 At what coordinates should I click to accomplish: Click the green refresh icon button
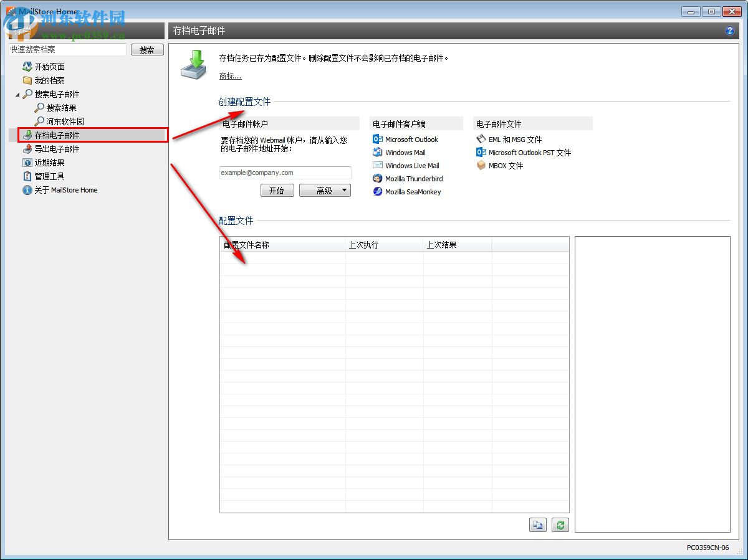tap(560, 525)
